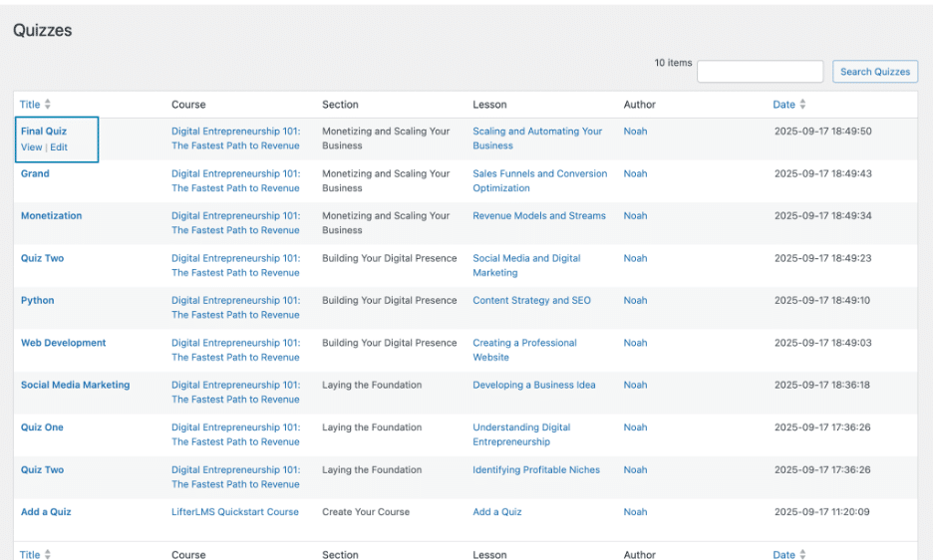
Task: Click sort arrows beside the bottom Title footer
Action: (x=48, y=555)
